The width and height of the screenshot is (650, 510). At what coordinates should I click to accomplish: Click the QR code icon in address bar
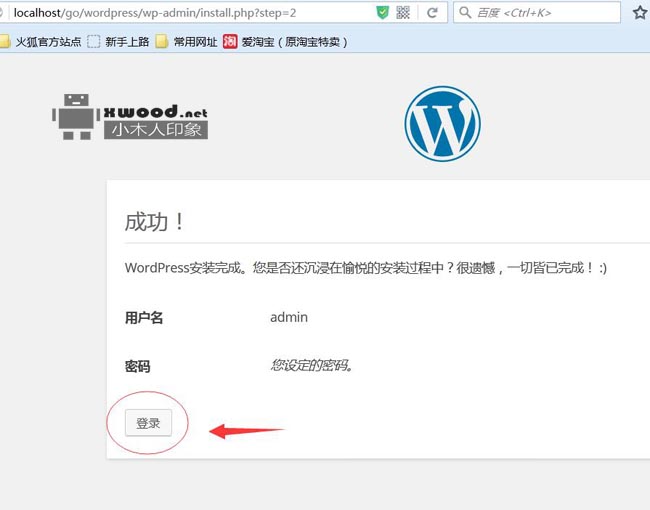pyautogui.click(x=403, y=12)
